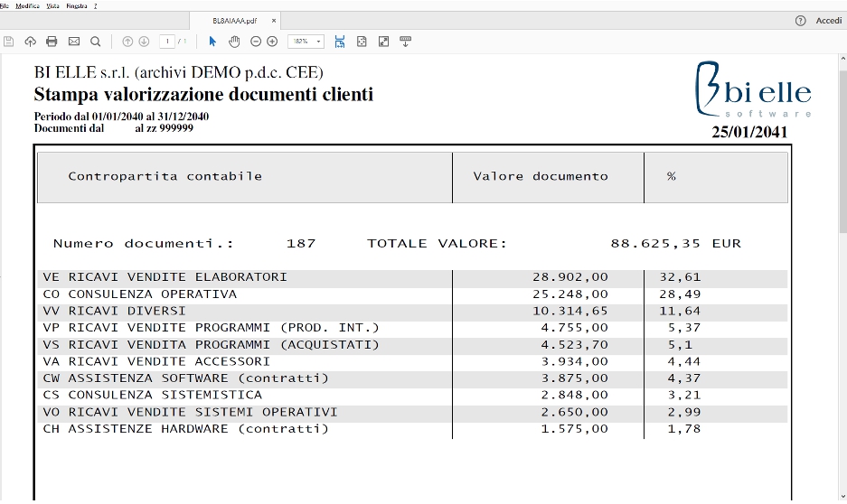Click the date 25/01/2041
This screenshot has height=504, width=847.
coord(749,132)
